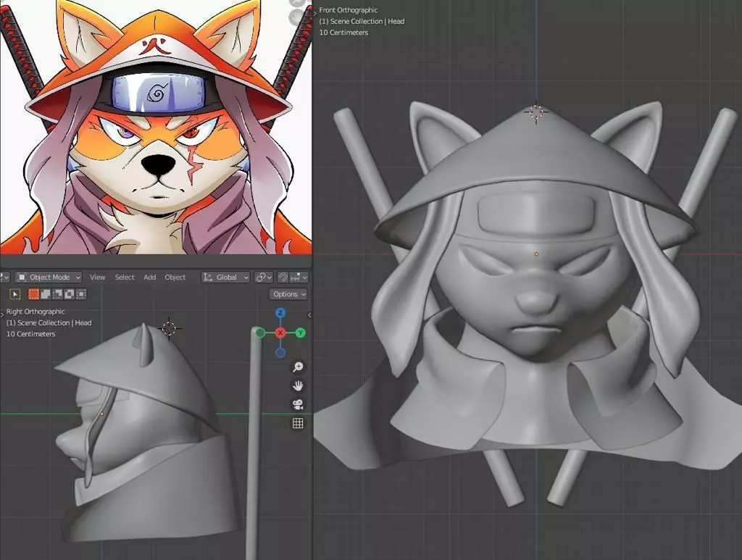Click the green Y axis gizmo
Image resolution: width=742 pixels, height=560 pixels.
click(x=300, y=333)
